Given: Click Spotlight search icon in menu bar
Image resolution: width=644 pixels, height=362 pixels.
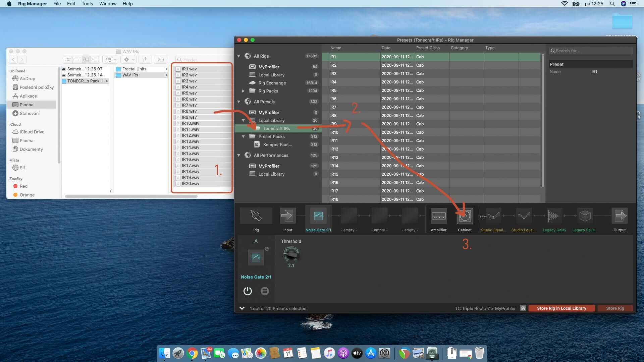Looking at the screenshot, I should click(612, 4).
